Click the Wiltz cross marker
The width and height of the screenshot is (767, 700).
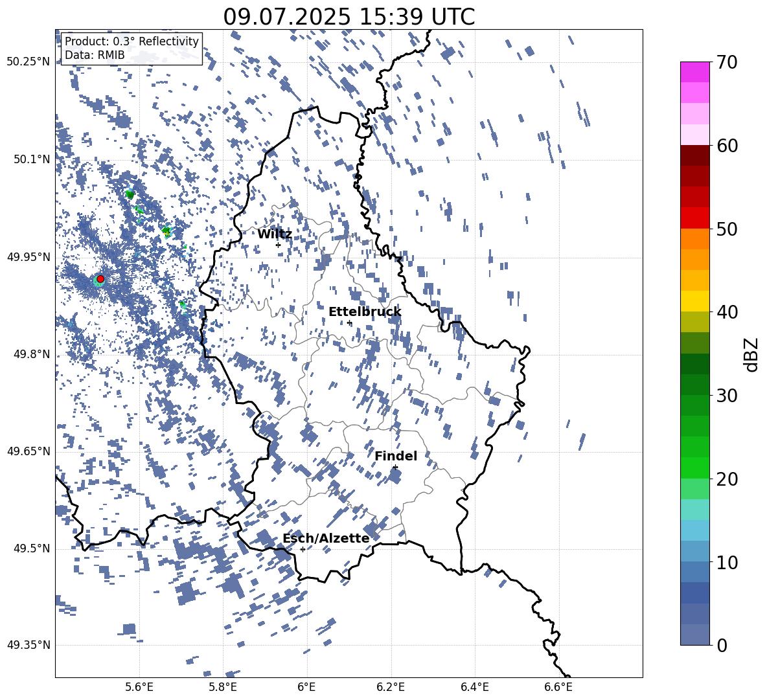click(278, 245)
